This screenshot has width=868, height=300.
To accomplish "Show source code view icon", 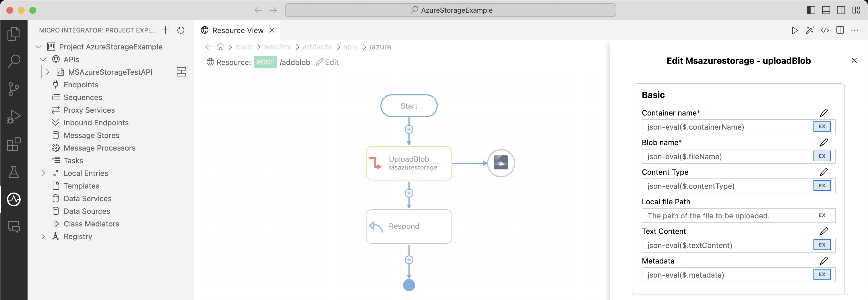I will coord(825,30).
